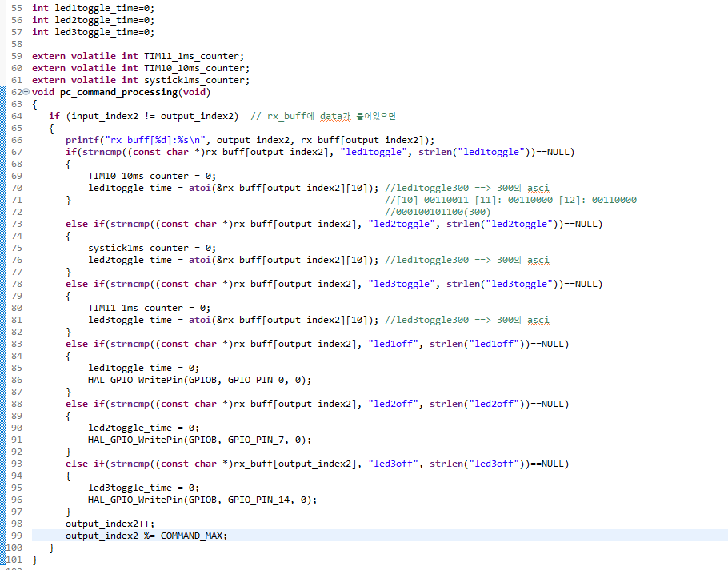Click line number 73 in the gutter
The width and height of the screenshot is (728, 570).
tap(16, 224)
